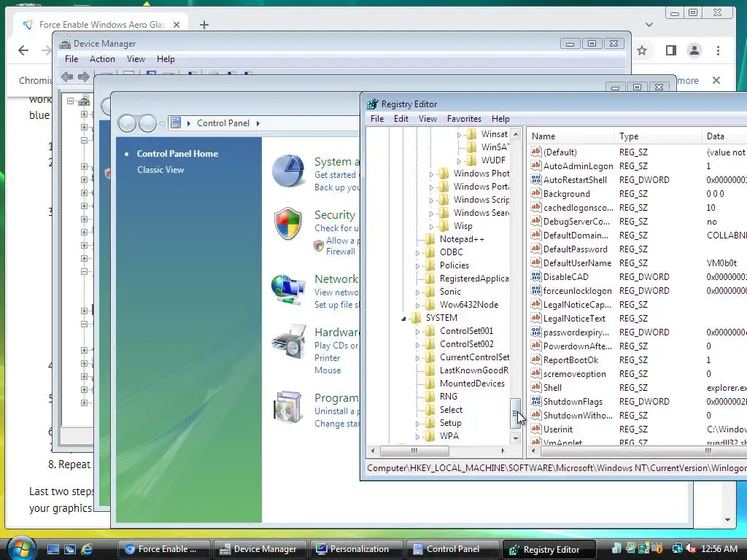Click Control Panel Home link
The image size is (747, 560).
(177, 153)
